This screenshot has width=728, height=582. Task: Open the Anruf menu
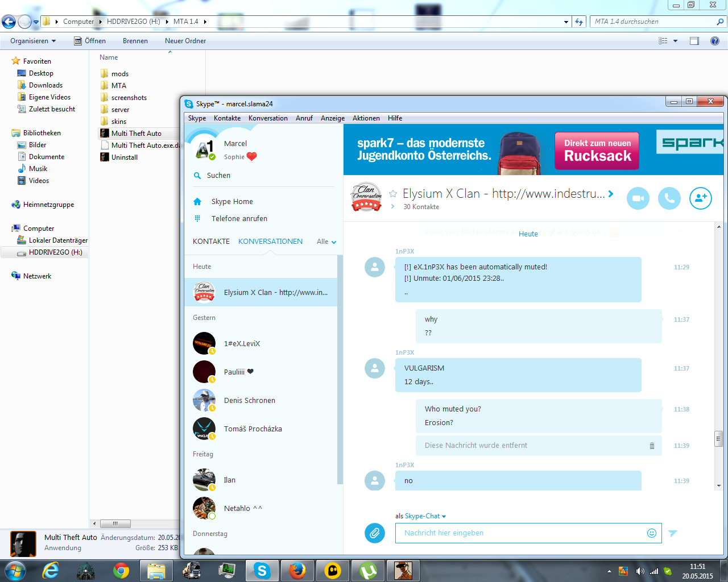click(304, 118)
